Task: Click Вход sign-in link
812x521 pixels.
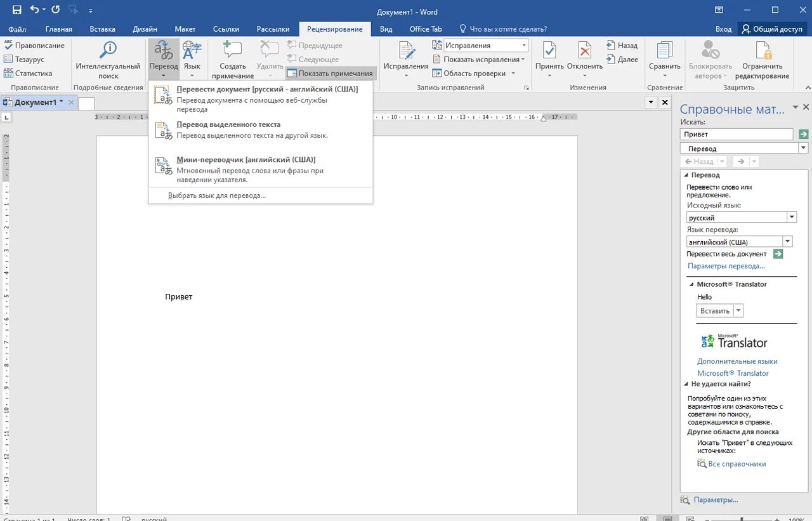Action: click(723, 29)
